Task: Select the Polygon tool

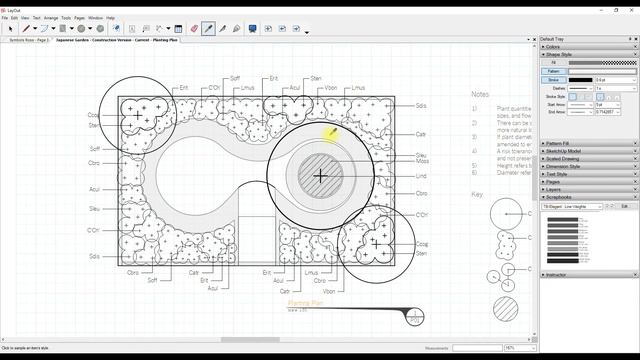Action: (100, 29)
